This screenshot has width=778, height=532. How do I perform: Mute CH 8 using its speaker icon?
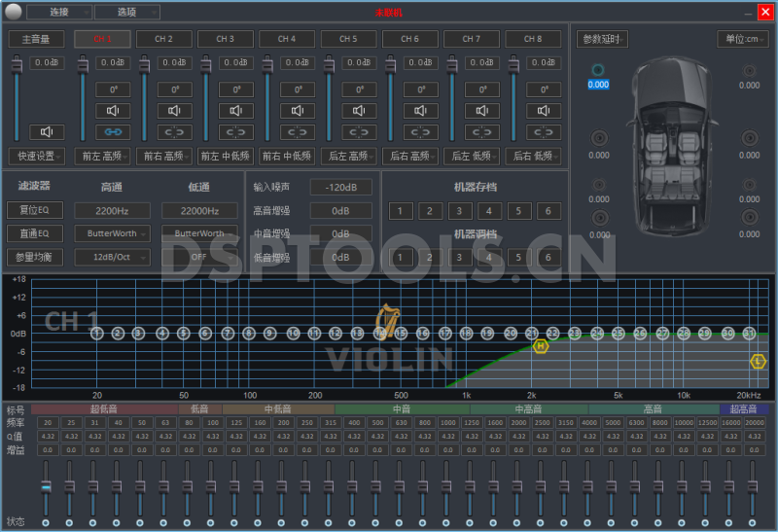pyautogui.click(x=544, y=111)
